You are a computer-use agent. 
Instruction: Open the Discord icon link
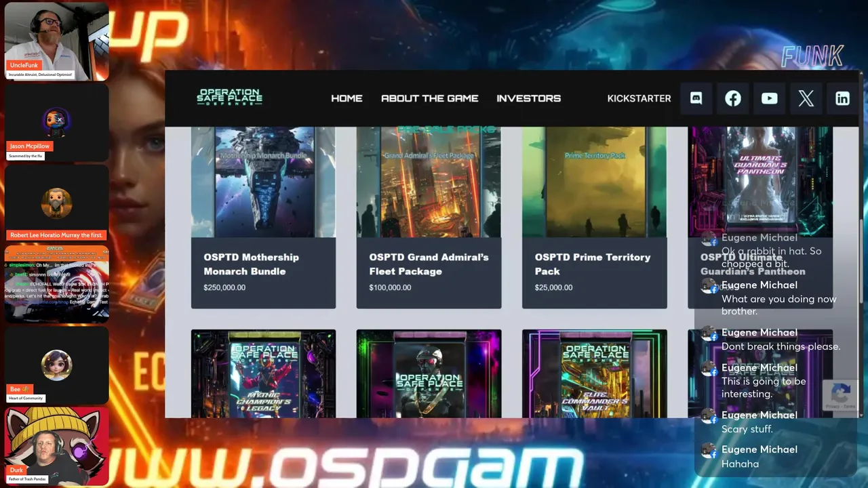pyautogui.click(x=696, y=98)
